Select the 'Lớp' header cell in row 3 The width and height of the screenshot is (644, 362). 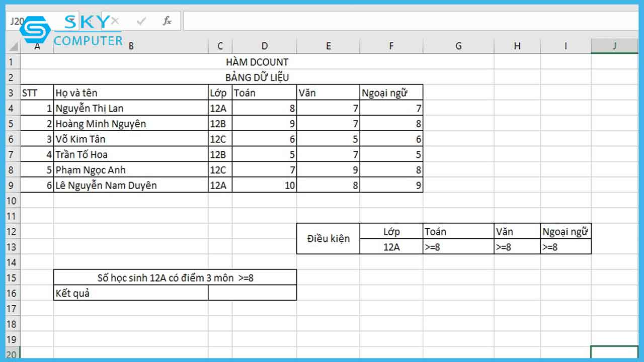pos(220,93)
